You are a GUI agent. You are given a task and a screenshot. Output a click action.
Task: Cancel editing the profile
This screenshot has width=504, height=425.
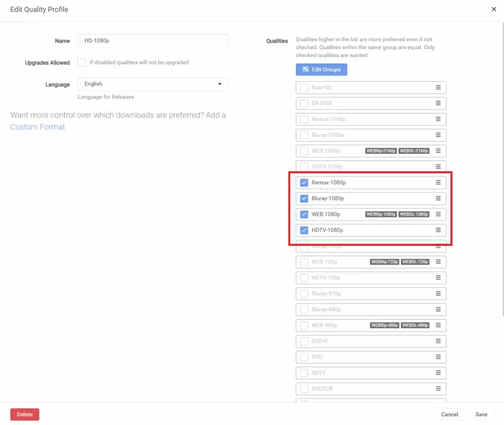tap(449, 414)
